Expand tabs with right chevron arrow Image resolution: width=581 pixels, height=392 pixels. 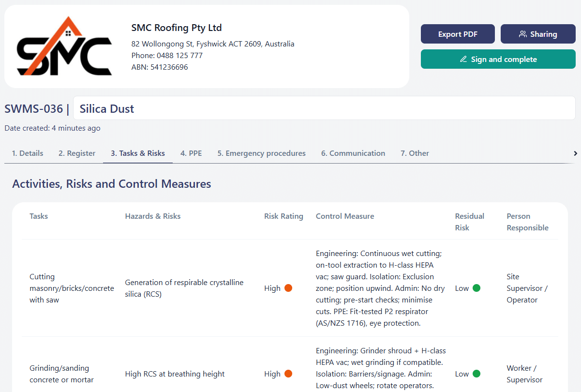[575, 153]
